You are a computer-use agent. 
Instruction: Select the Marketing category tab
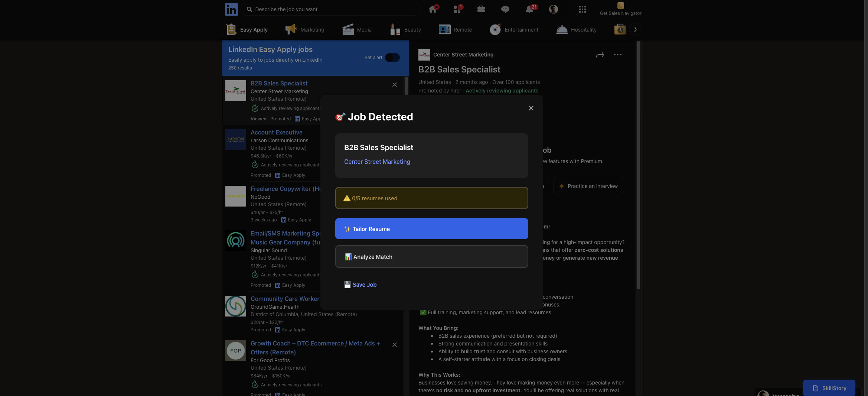click(305, 30)
